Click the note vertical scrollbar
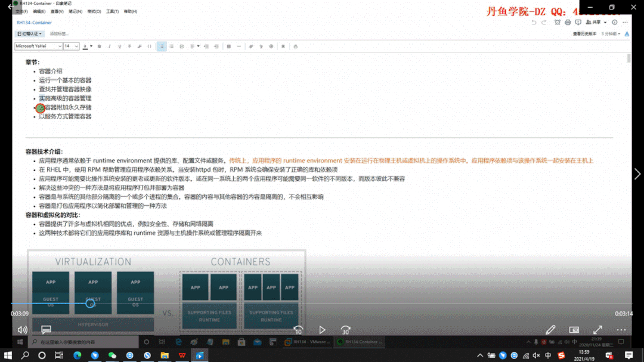 [628, 57]
